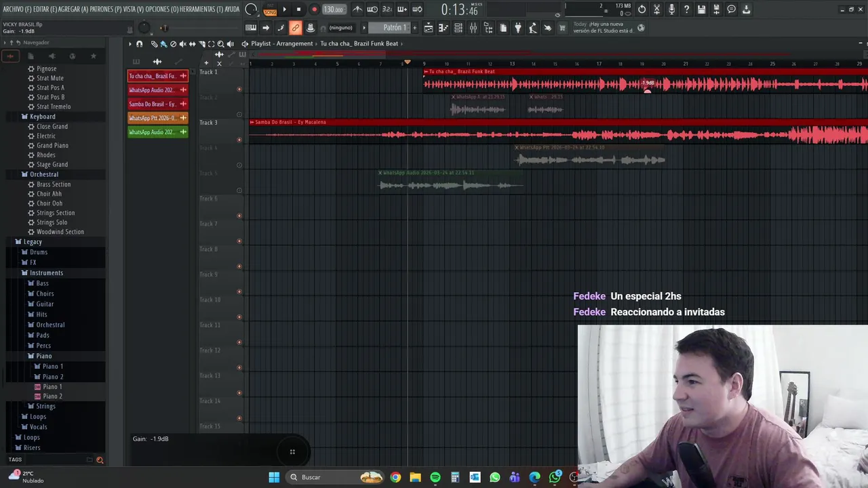Toggle the 3-2-1 countdown before recording

pyautogui.click(x=387, y=9)
